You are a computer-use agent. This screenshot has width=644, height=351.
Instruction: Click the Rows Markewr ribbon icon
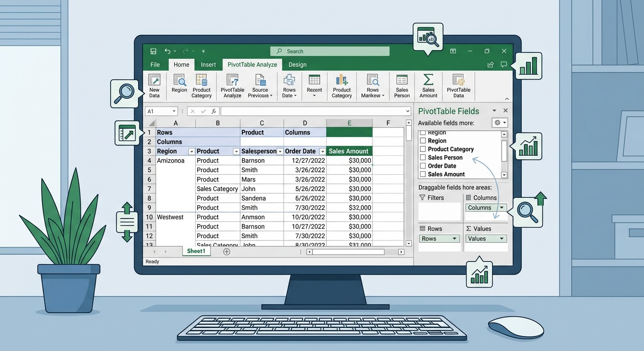coord(373,80)
